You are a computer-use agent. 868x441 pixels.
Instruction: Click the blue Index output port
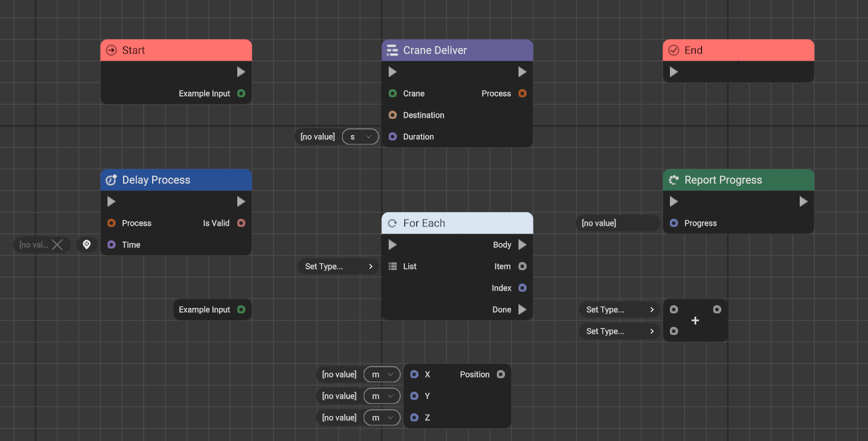[523, 288]
